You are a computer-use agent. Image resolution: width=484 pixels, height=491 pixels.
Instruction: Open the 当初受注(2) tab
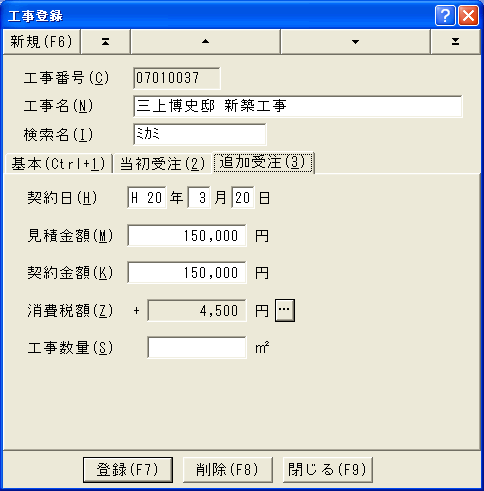click(x=162, y=164)
